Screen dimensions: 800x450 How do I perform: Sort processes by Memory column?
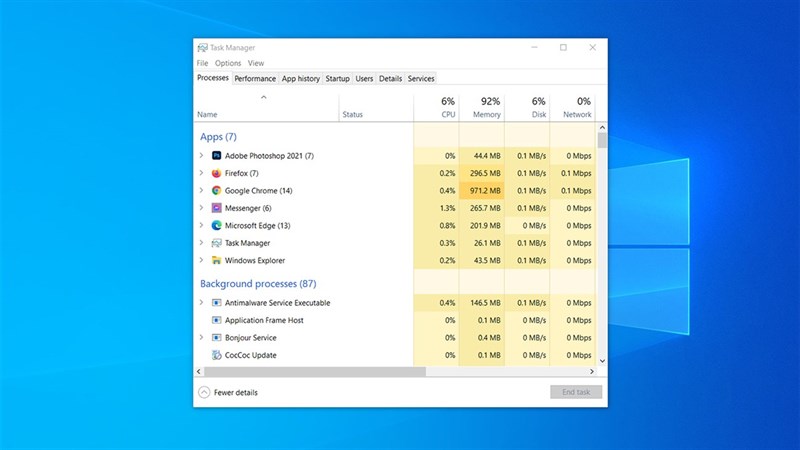coord(482,108)
